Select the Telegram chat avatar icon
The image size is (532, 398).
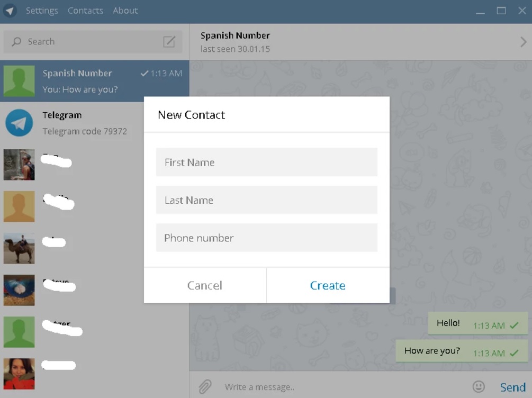coord(19,123)
